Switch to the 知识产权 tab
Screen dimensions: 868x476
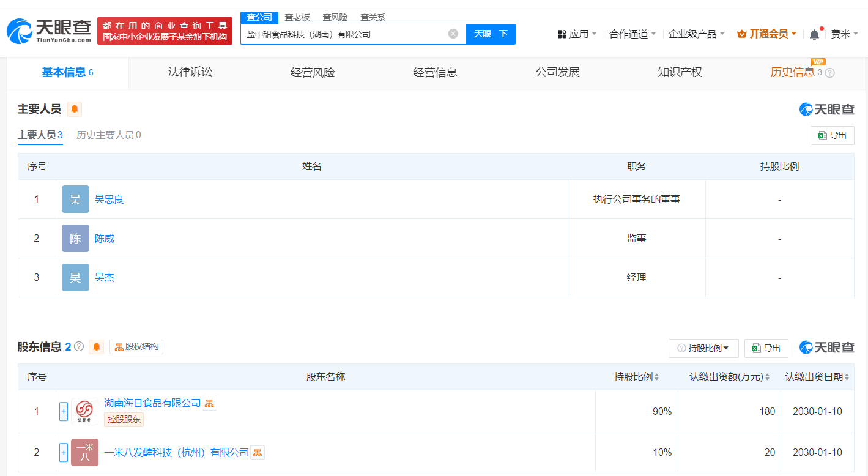pos(680,73)
